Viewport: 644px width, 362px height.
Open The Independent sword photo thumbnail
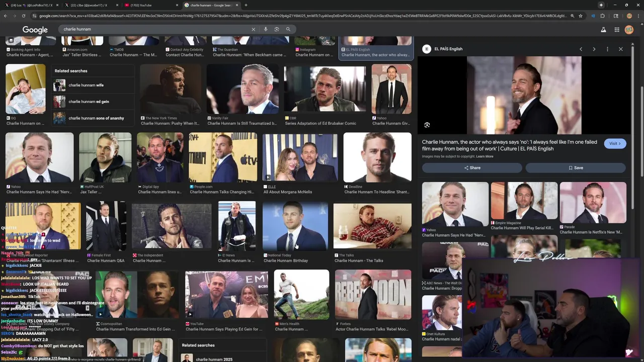(x=172, y=226)
